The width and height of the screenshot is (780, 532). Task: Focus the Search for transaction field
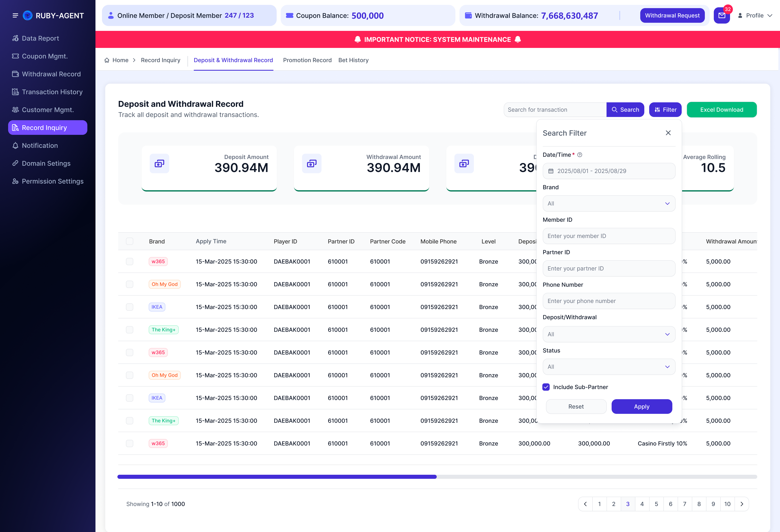pyautogui.click(x=555, y=110)
